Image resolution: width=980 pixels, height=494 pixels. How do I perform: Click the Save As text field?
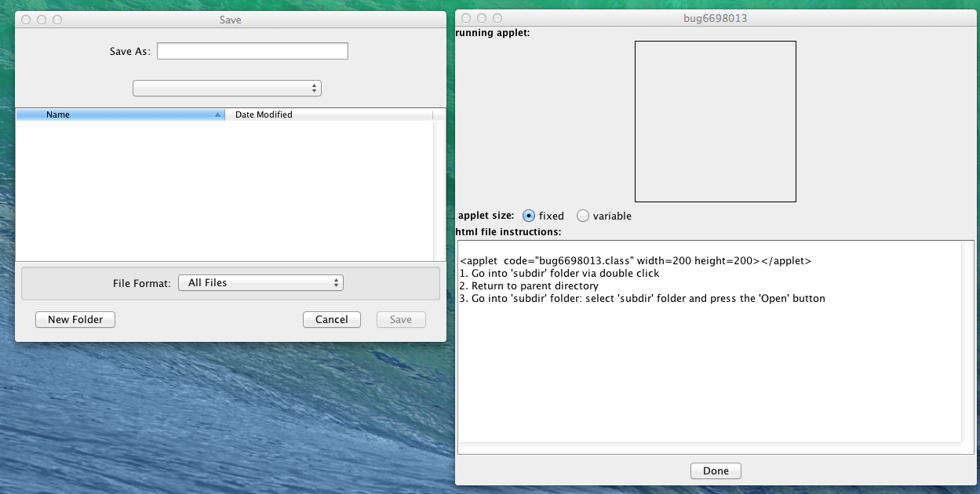click(x=252, y=52)
